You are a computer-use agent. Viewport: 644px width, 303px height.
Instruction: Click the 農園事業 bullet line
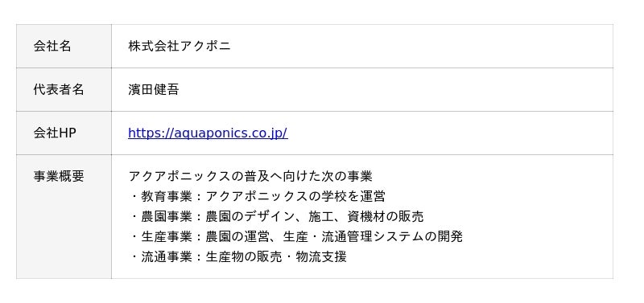(276, 216)
